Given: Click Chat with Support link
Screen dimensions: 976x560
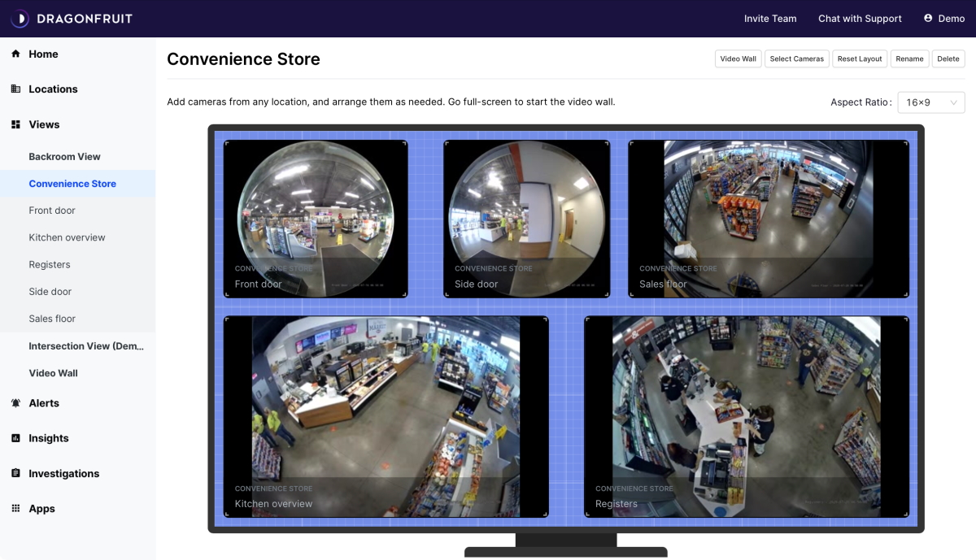Looking at the screenshot, I should (x=859, y=18).
